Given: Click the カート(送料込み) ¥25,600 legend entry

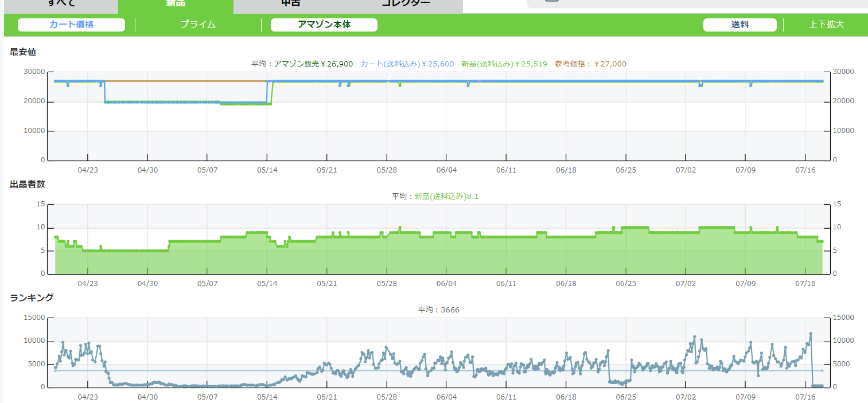Looking at the screenshot, I should [x=407, y=64].
